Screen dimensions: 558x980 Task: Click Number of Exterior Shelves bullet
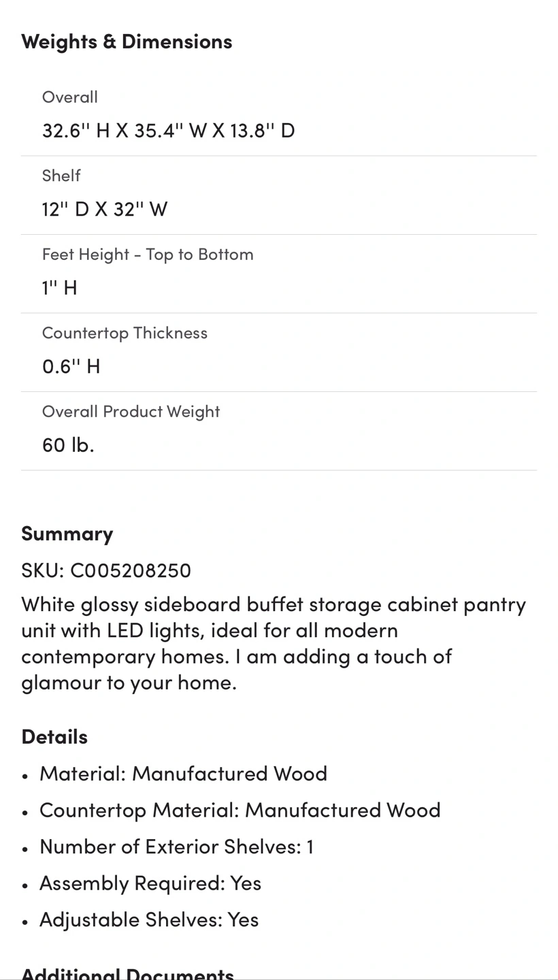click(176, 847)
